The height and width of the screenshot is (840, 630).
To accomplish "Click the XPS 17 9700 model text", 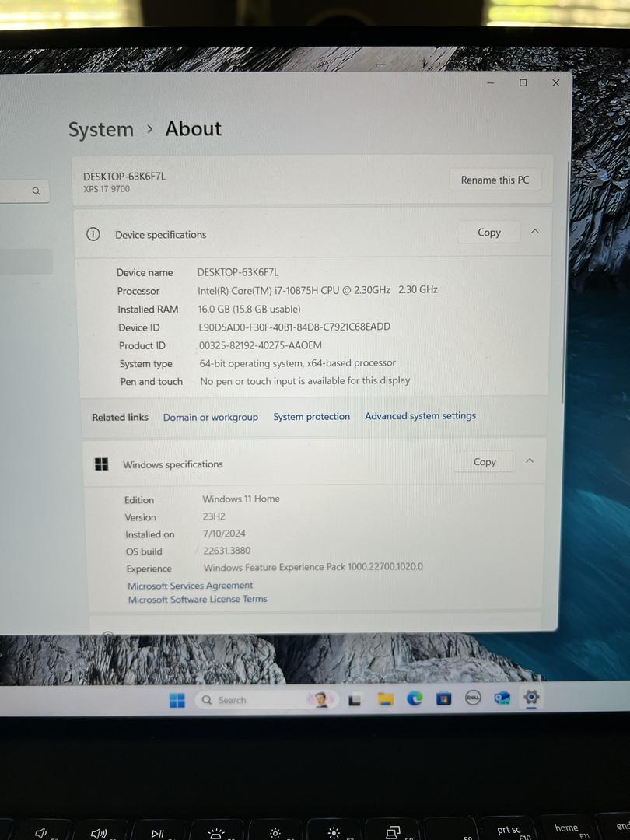I will 107,188.
